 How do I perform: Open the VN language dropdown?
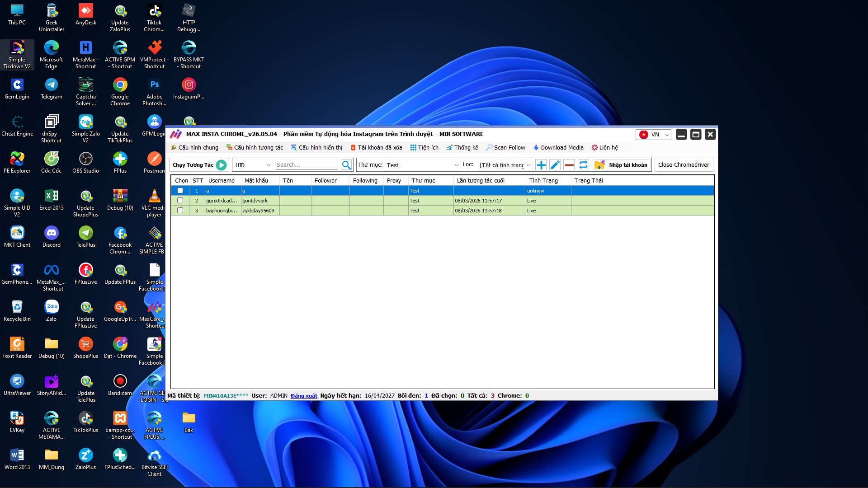653,135
